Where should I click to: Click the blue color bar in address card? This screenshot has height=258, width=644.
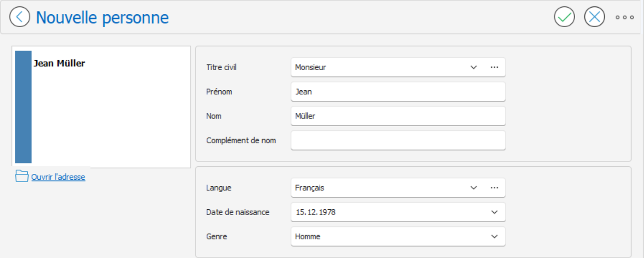(x=23, y=107)
